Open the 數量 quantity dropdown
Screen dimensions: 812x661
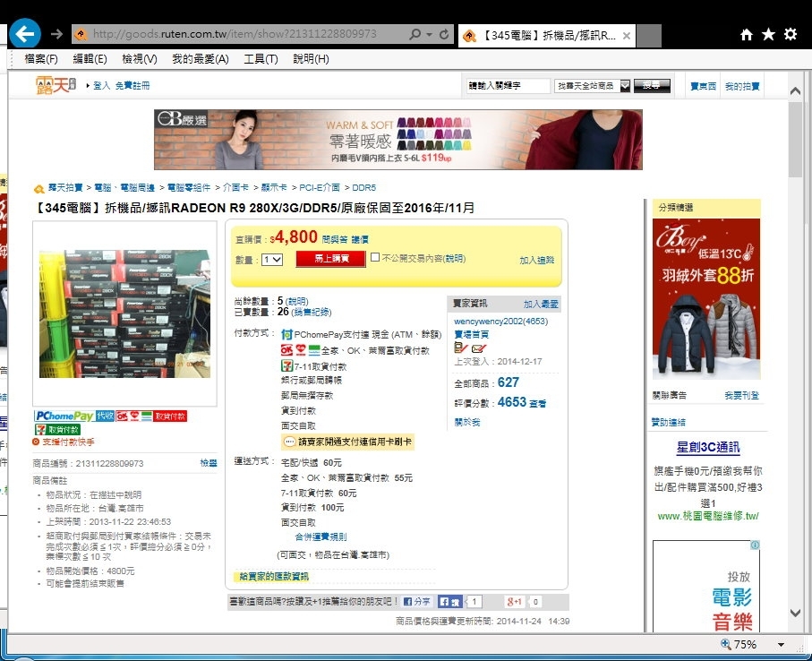[x=272, y=260]
